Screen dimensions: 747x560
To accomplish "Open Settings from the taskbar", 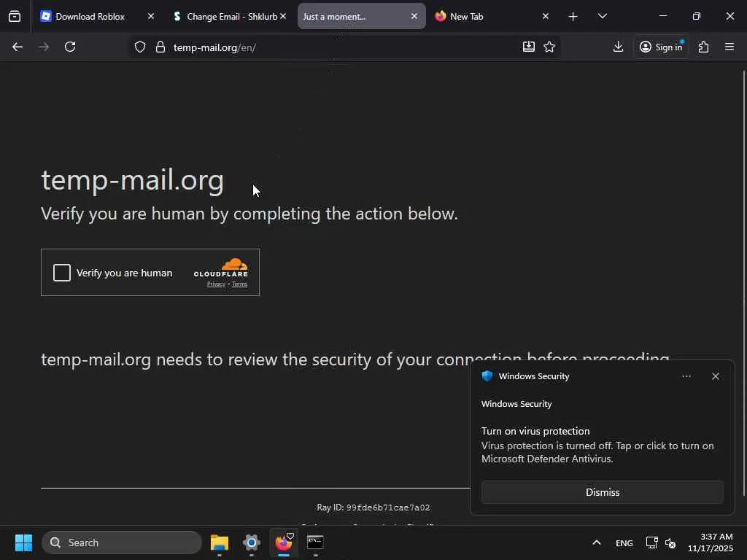I will pos(252,542).
